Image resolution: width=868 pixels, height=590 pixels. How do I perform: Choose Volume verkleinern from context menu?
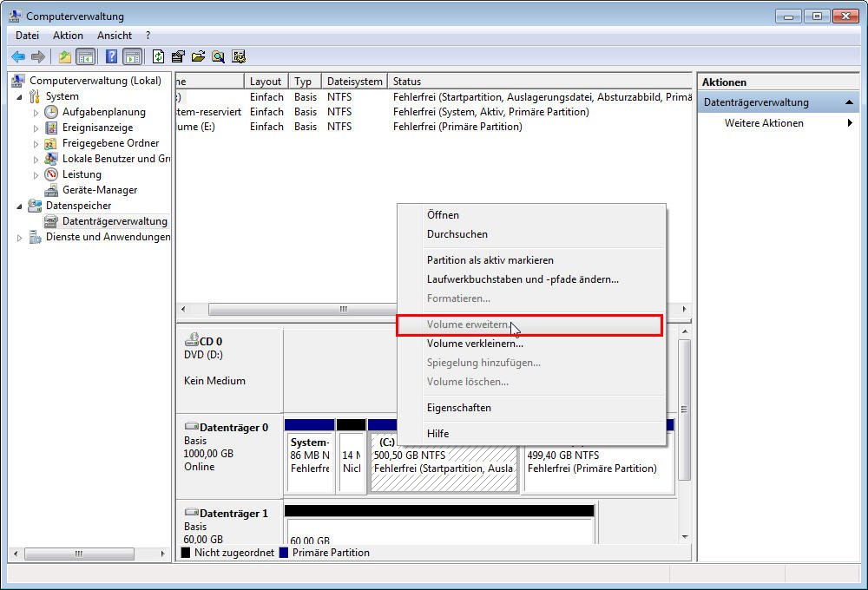pos(531,343)
